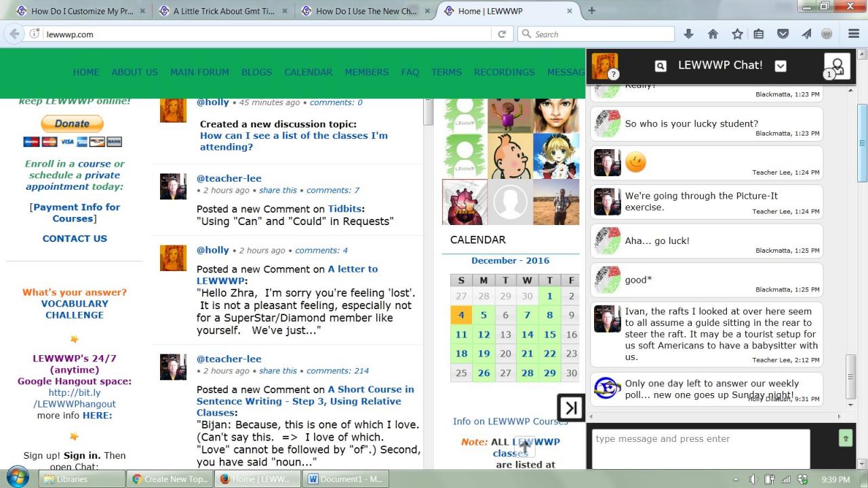Open the Windows Start menu
This screenshot has height=488, width=868.
(x=18, y=477)
